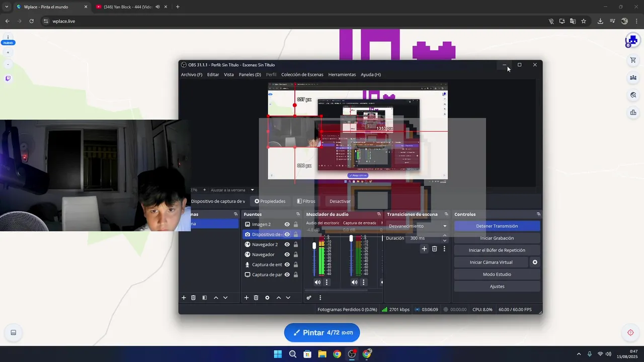Add a new source in Fuentes panel
This screenshot has height=362, width=644.
click(247, 298)
